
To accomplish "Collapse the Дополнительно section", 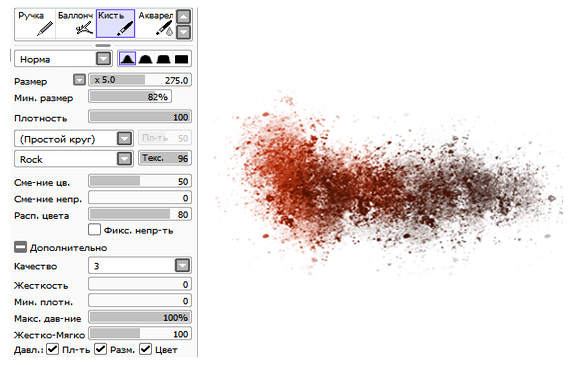I will coord(20,247).
